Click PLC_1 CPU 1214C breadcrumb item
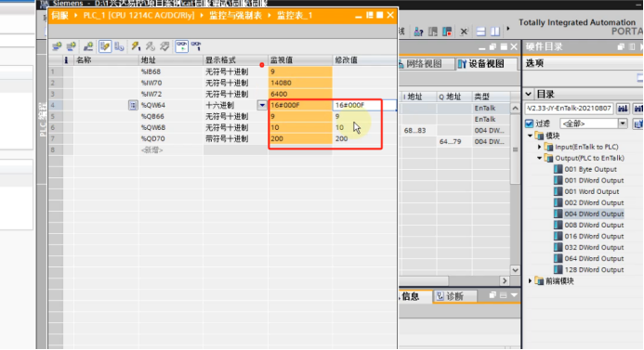 138,16
